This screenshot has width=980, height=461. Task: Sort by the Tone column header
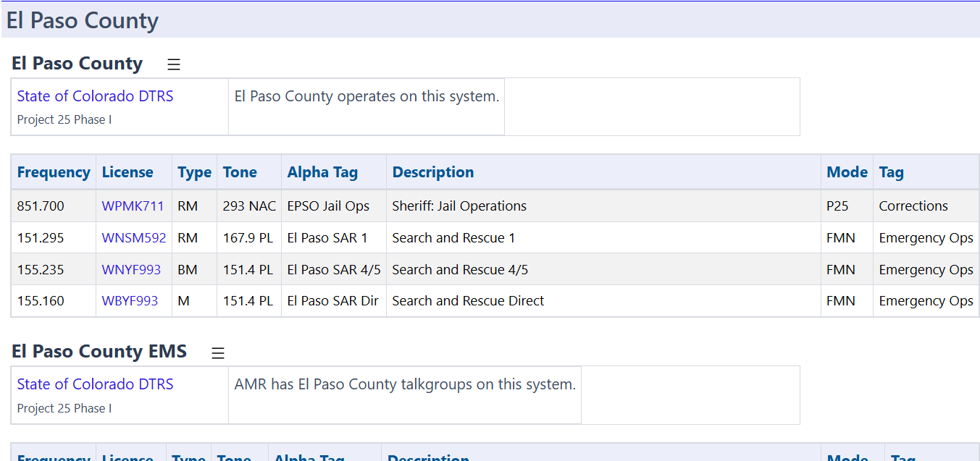click(240, 172)
